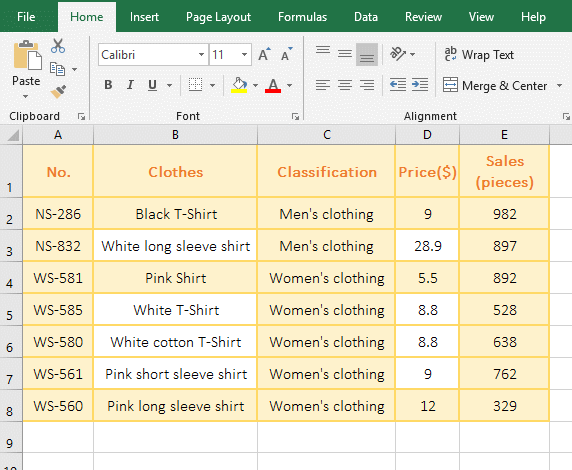Open the Data tab
572x470 pixels.
click(366, 17)
